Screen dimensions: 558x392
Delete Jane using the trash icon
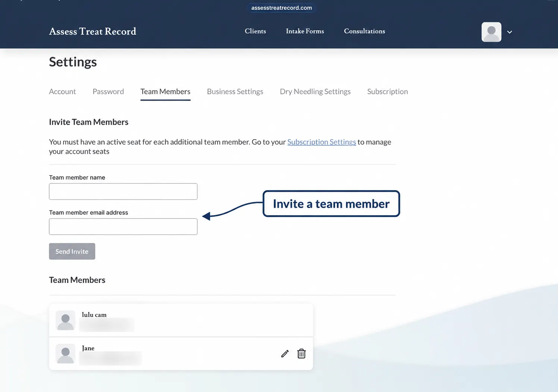point(301,354)
